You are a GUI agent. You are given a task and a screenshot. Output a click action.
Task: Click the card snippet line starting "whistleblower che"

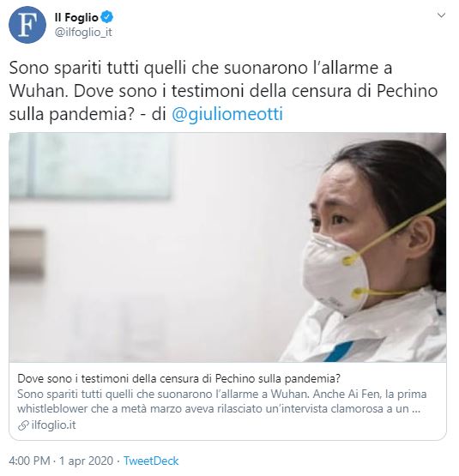(219, 408)
